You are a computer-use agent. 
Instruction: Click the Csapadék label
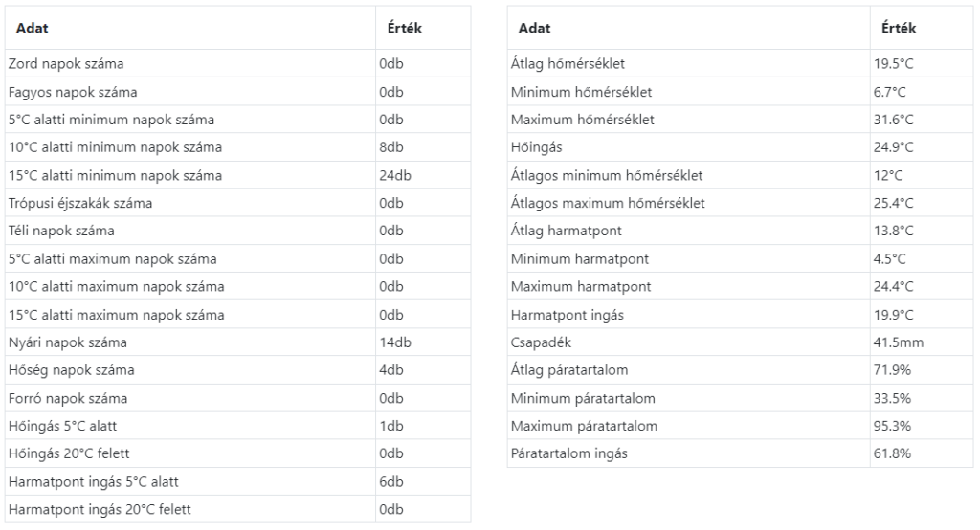(x=542, y=342)
